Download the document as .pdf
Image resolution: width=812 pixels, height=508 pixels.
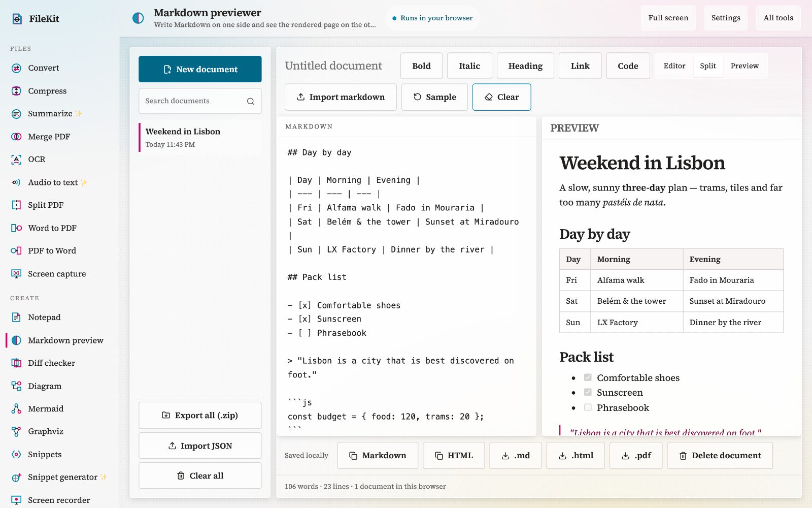coord(636,456)
